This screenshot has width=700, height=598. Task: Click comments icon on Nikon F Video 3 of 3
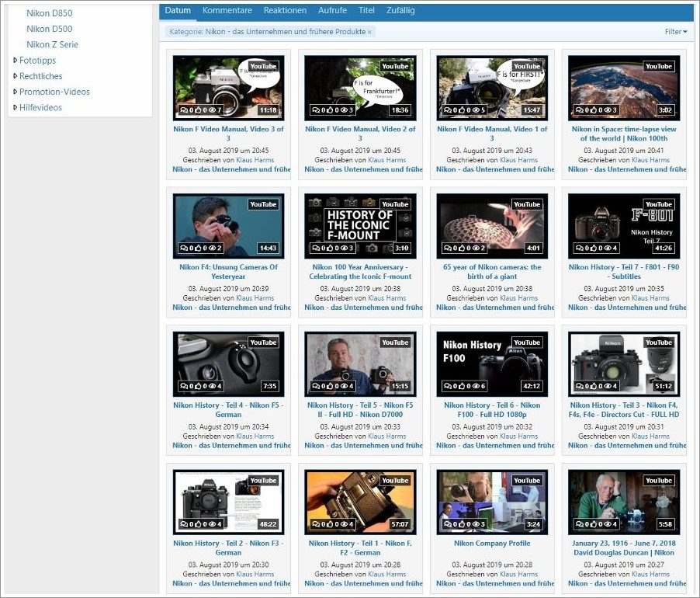pos(184,110)
